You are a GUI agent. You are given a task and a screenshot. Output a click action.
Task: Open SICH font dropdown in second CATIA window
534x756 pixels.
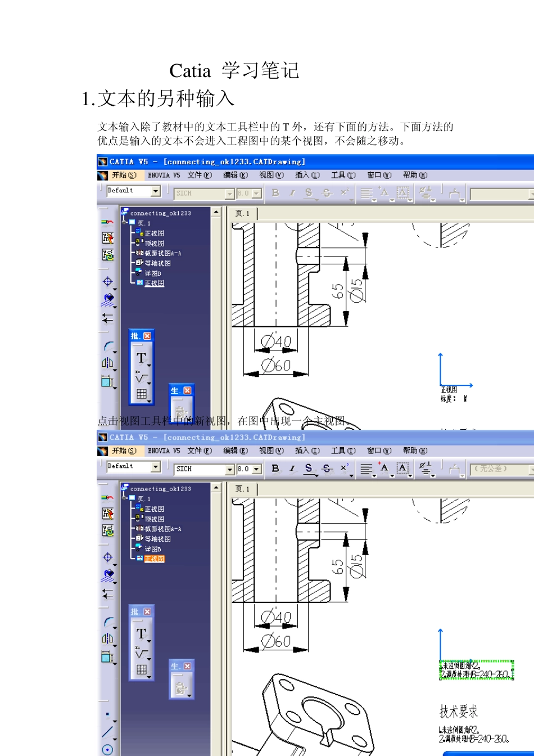pos(229,469)
